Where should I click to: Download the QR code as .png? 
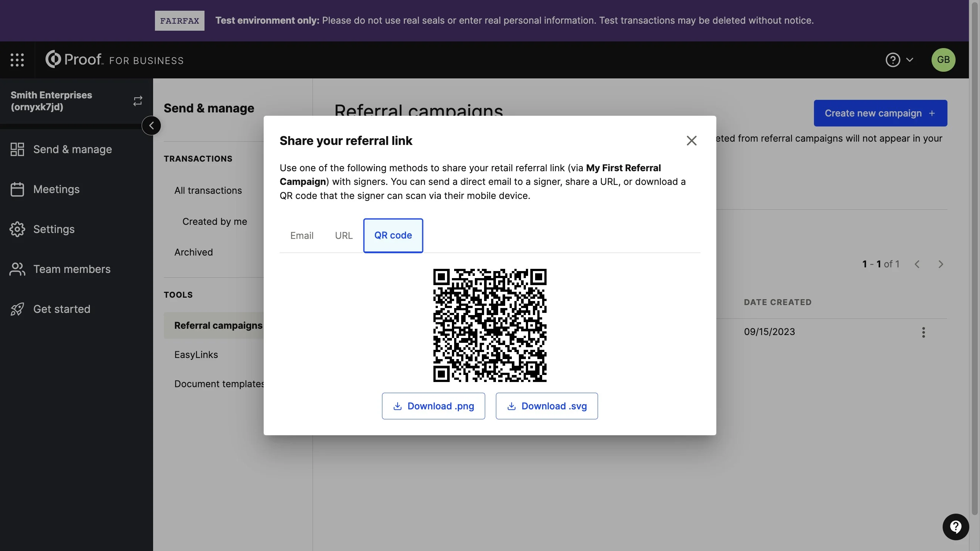(433, 406)
